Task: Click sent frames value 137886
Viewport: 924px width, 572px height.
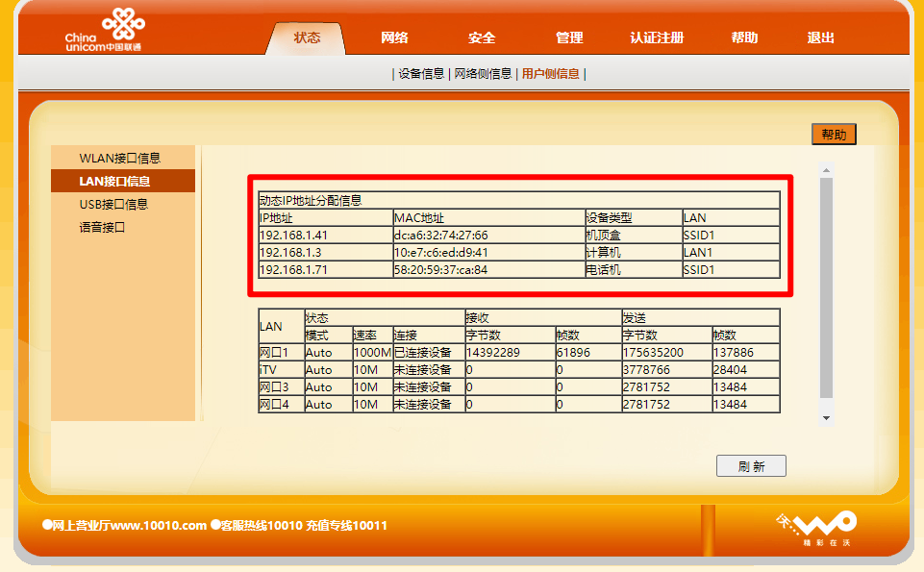Action: [x=734, y=352]
